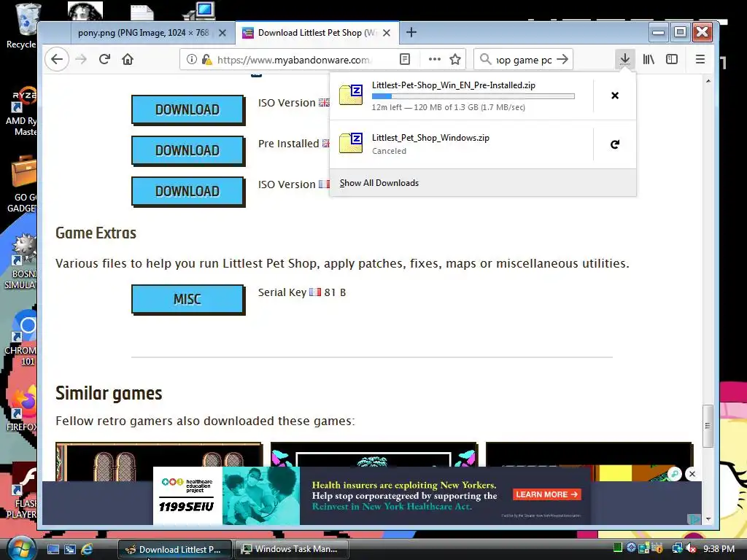Bookmark this page with the star
The height and width of the screenshot is (560, 747).
[455, 60]
